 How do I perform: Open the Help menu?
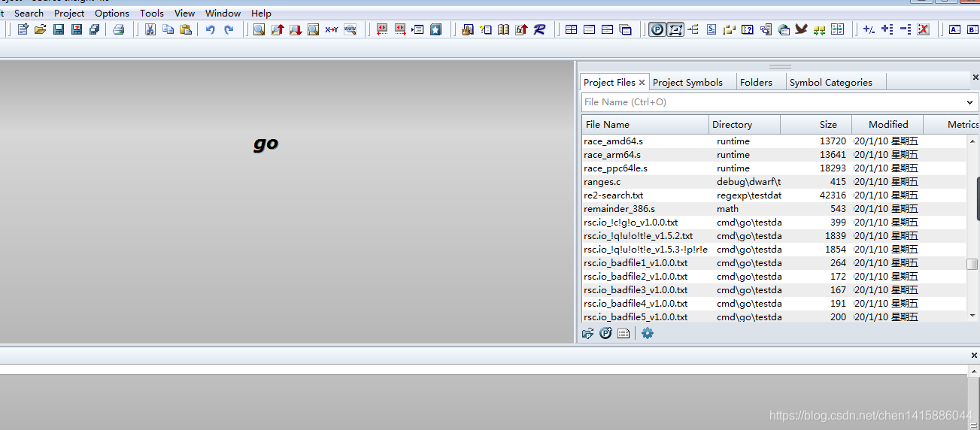(x=262, y=13)
